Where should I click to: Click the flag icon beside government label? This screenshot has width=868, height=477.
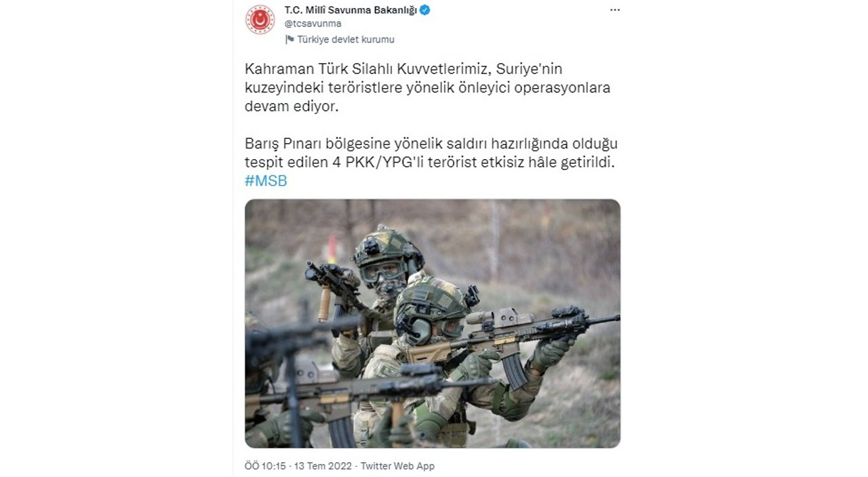coord(290,39)
